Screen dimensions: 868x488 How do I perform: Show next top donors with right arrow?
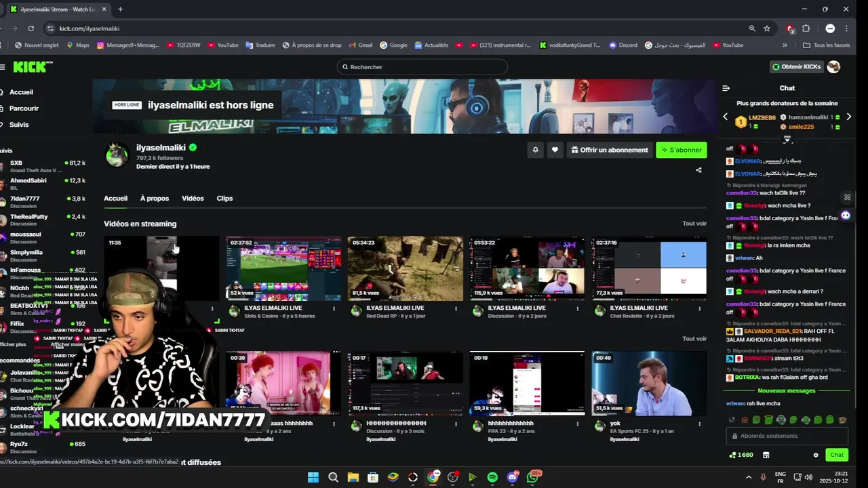848,117
